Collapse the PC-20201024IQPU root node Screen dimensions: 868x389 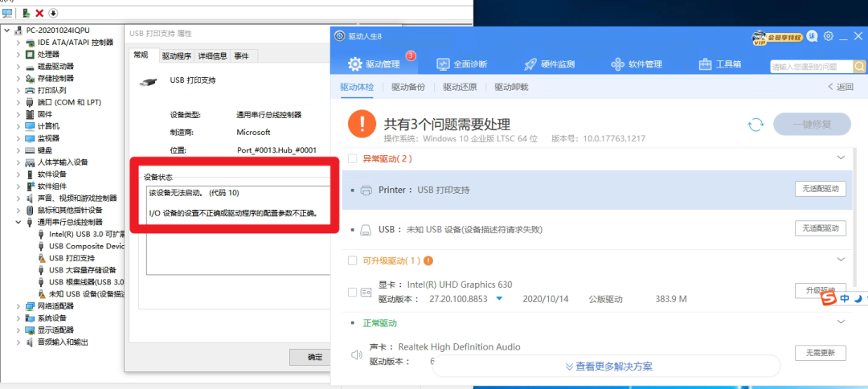click(6, 30)
